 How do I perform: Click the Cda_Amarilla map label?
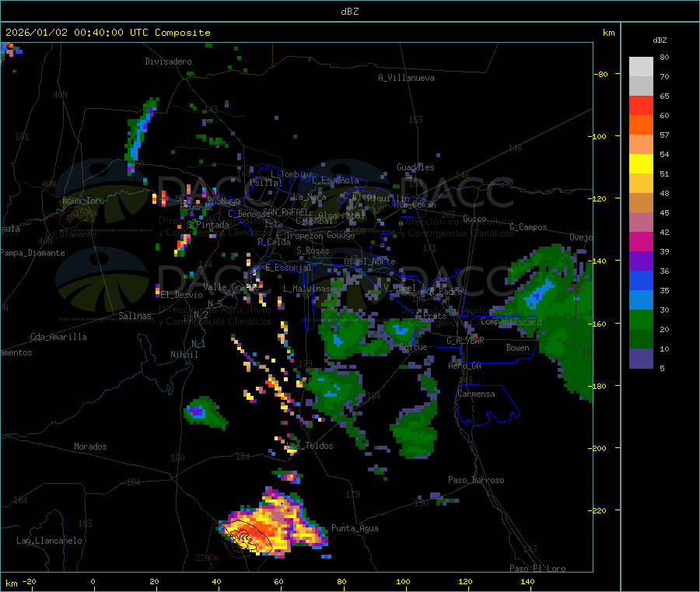click(x=58, y=337)
